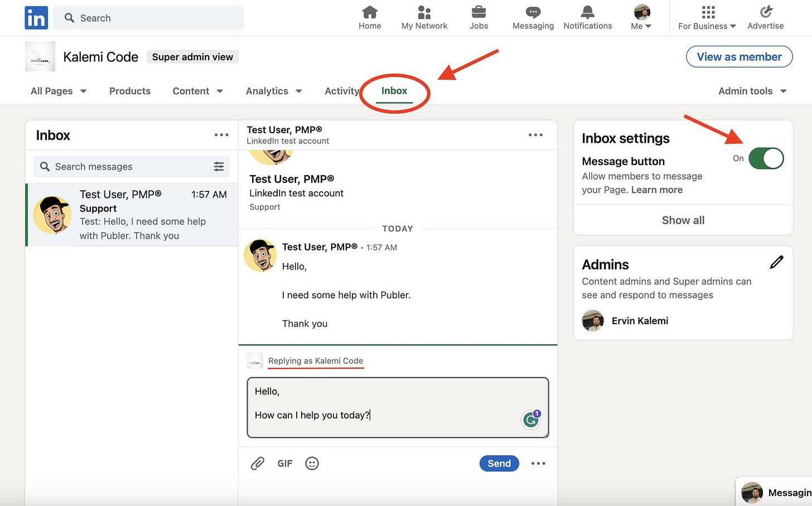
Task: Open conversation header three-dot menu
Action: (535, 135)
